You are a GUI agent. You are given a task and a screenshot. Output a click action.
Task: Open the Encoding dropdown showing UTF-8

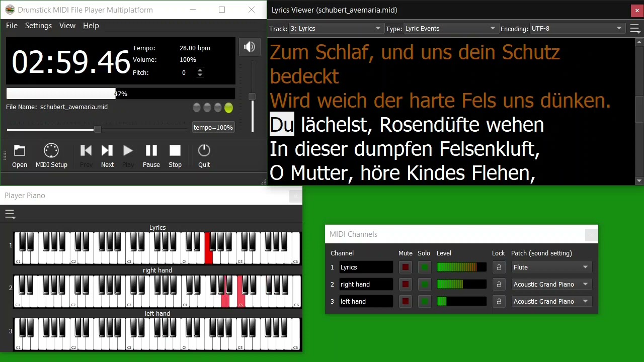tap(578, 29)
